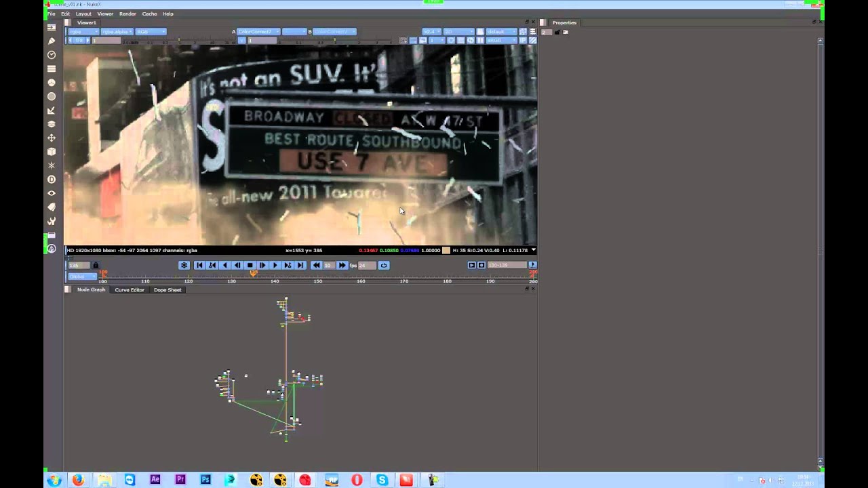Open the Time nodes clock icon
This screenshot has width=868, height=488.
pyautogui.click(x=52, y=55)
